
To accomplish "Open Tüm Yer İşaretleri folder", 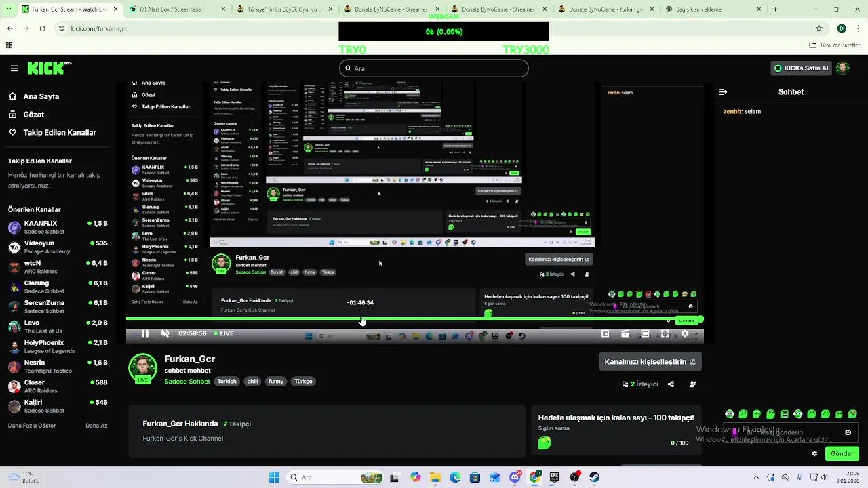I will [835, 45].
